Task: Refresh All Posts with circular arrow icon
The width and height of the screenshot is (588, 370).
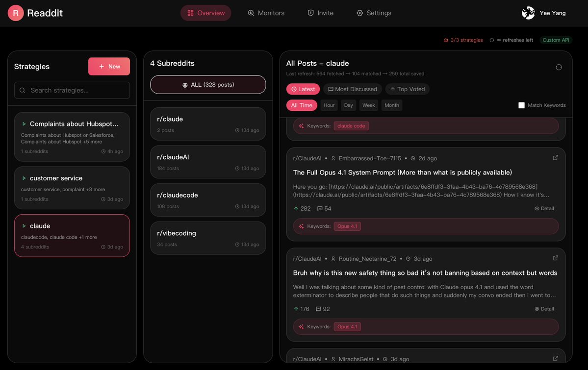Action: pos(559,67)
